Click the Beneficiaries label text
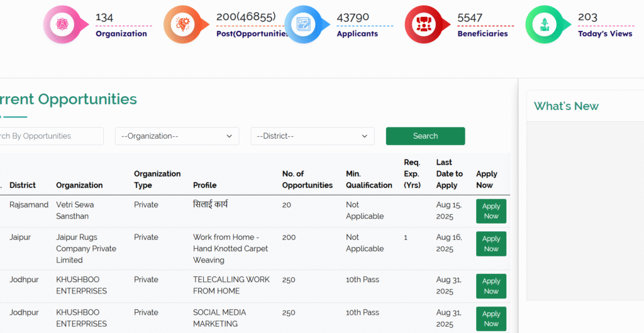Viewport: 644px width, 333px height. point(482,34)
